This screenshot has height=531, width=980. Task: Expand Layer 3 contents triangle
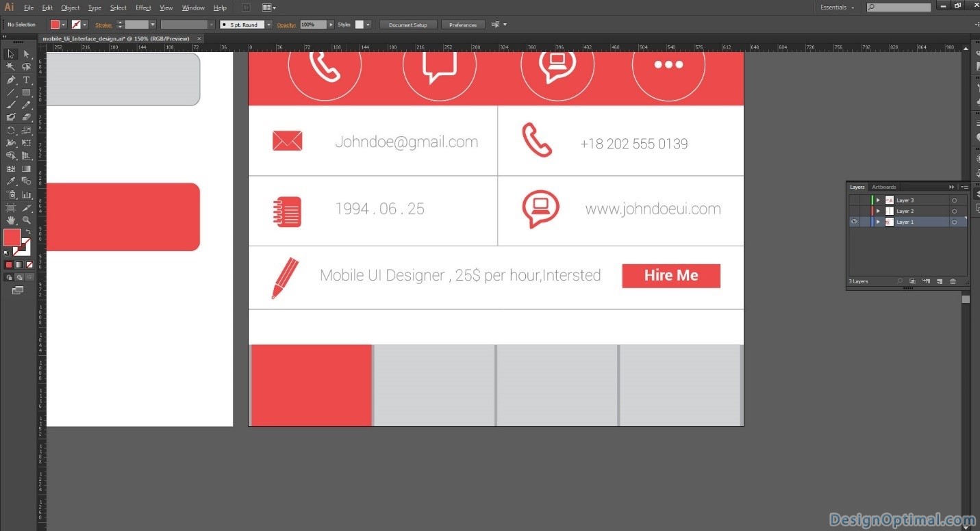(x=878, y=200)
